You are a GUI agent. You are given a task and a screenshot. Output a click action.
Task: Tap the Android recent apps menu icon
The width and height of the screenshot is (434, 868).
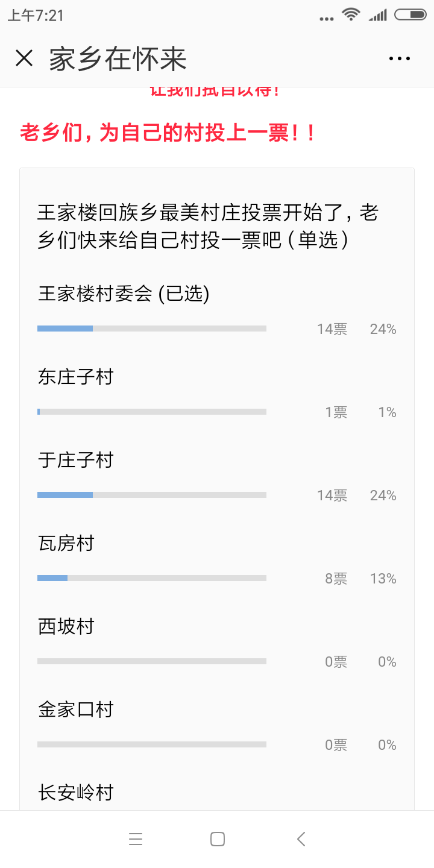click(x=136, y=838)
